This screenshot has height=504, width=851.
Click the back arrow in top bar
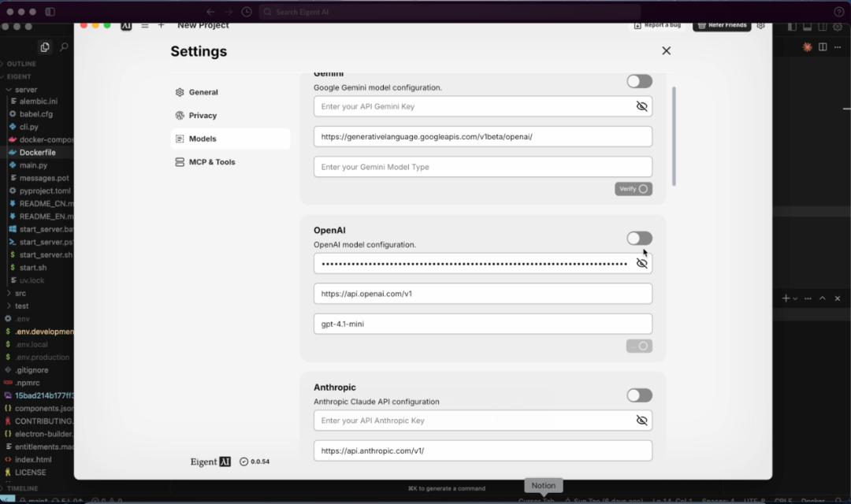point(210,12)
